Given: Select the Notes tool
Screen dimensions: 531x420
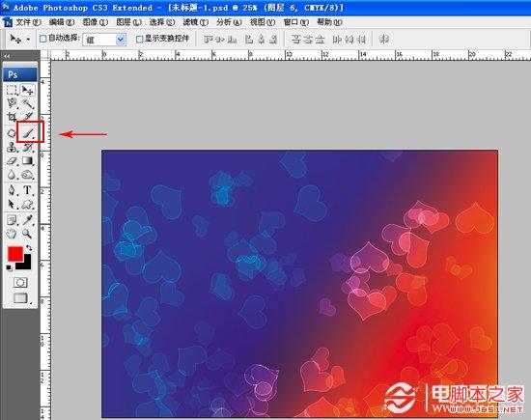Looking at the screenshot, I should 12,220.
